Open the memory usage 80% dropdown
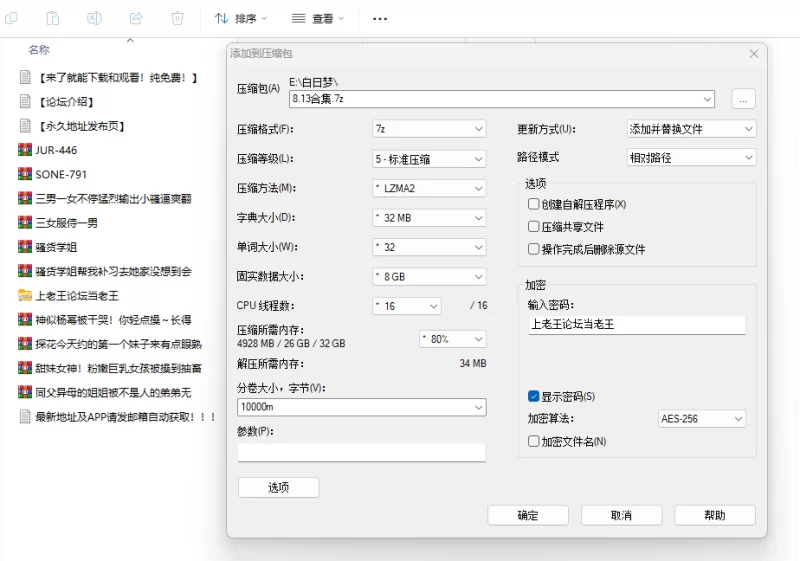Viewport: 800px width, 561px height. 453,339
